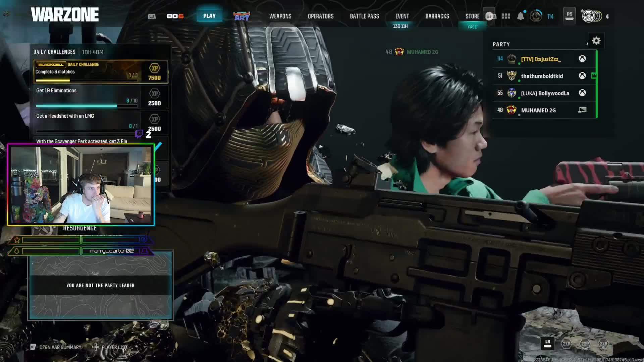Screen dimensions: 644x362
Task: Click marry_carter02 follower alert label
Action: click(111, 251)
